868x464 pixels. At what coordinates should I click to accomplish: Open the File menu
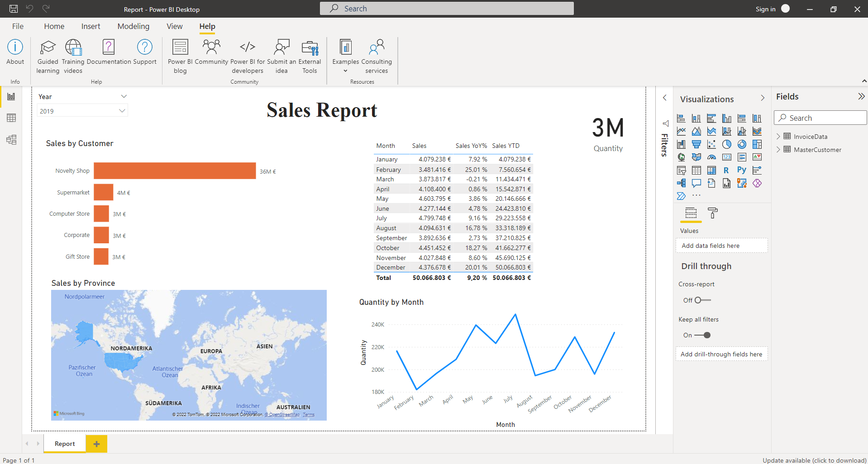coord(18,26)
